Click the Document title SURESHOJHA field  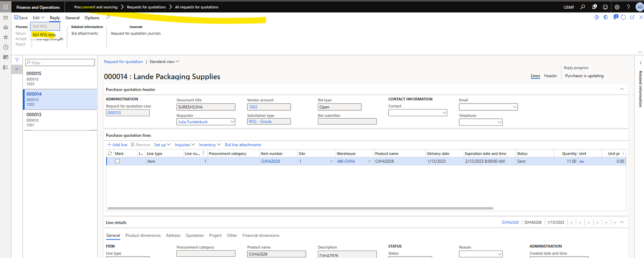click(206, 107)
